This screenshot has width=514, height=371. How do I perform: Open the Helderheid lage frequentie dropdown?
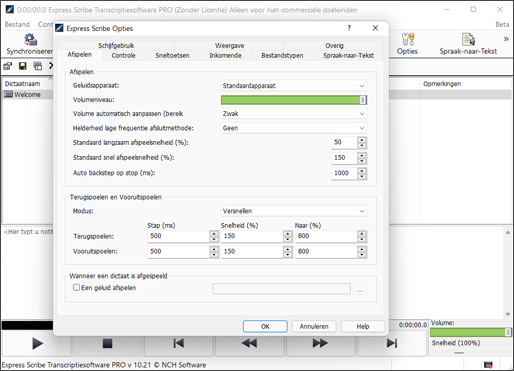294,128
